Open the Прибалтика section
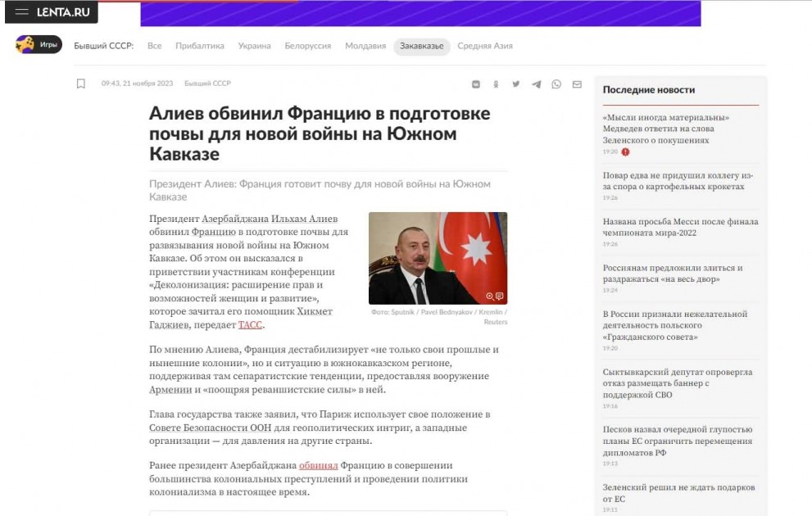812x516 pixels. click(198, 46)
